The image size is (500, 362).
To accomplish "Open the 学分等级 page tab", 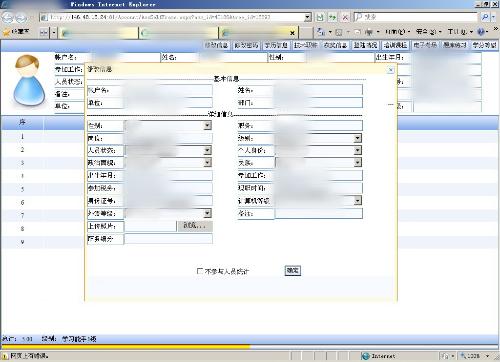I will [x=484, y=45].
